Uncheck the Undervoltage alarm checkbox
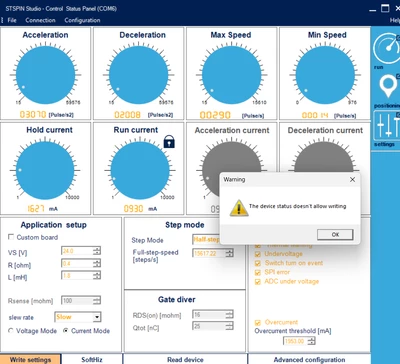Screen dimensions: 400x364 coord(258,254)
